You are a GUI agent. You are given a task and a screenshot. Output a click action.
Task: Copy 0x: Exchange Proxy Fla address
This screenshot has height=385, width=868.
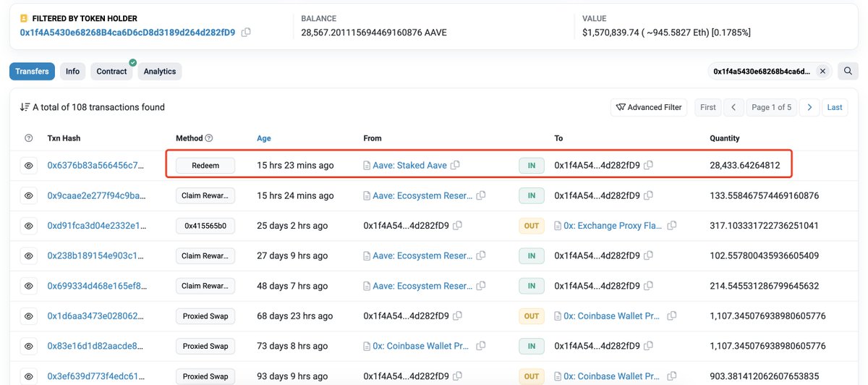pyautogui.click(x=672, y=226)
